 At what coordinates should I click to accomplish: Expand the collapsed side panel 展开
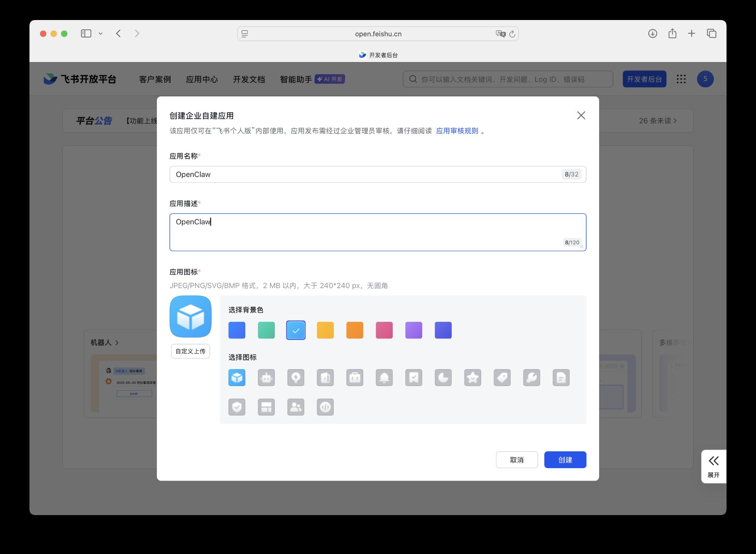point(713,466)
